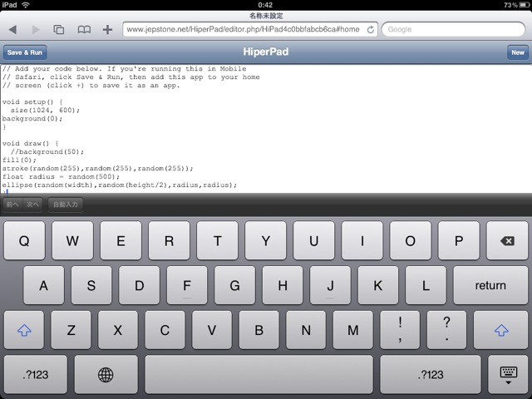Image resolution: width=532 pixels, height=399 pixels.
Task: Tap the Safari forward arrow
Action: coord(36,30)
